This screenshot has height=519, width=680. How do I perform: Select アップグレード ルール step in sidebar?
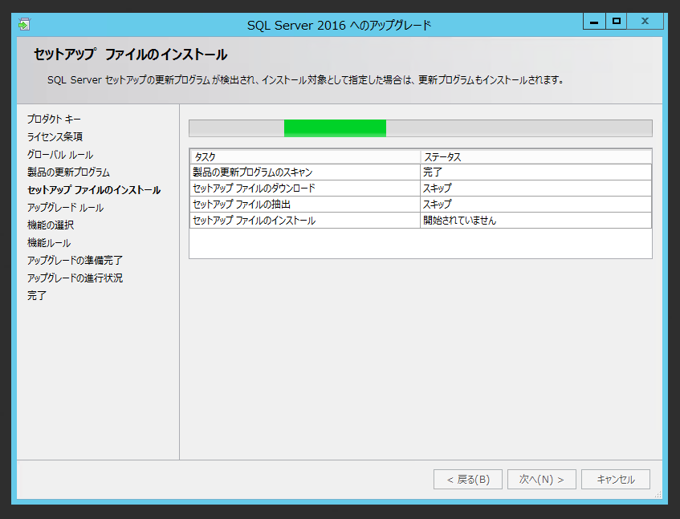click(65, 208)
